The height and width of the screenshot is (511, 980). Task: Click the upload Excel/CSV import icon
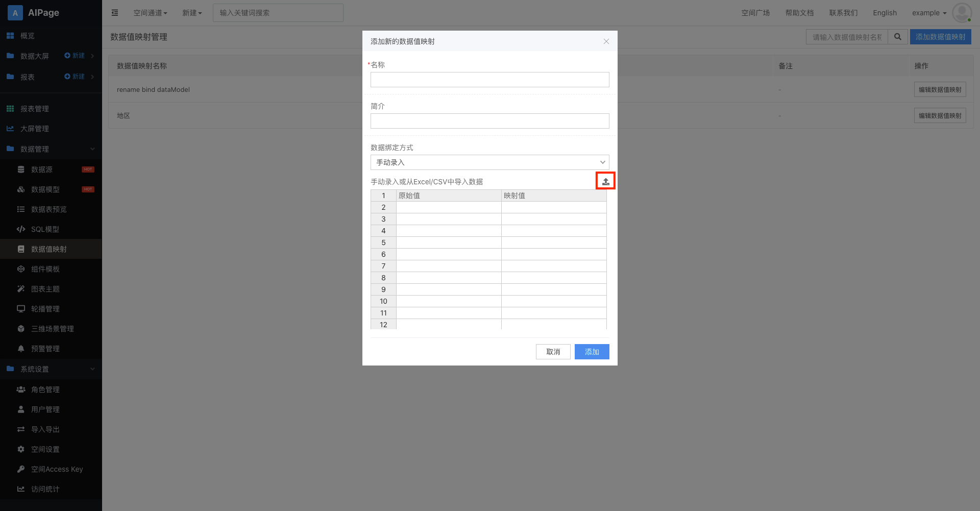[x=605, y=181]
